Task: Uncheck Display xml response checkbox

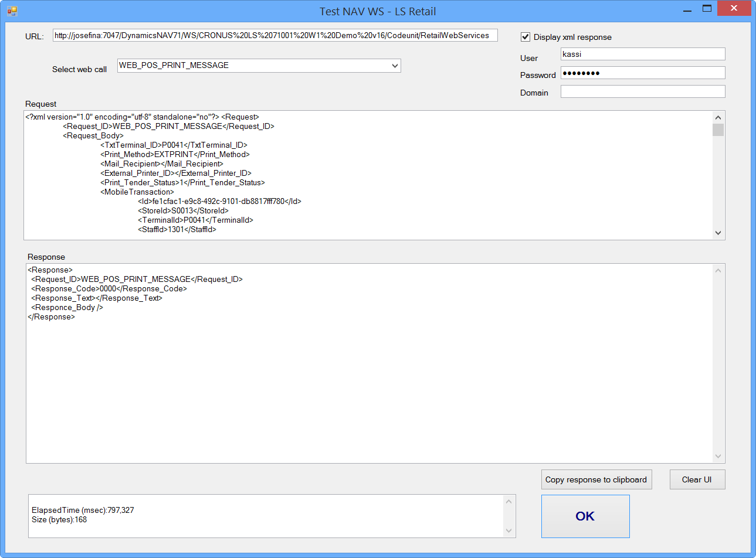Action: (x=526, y=37)
